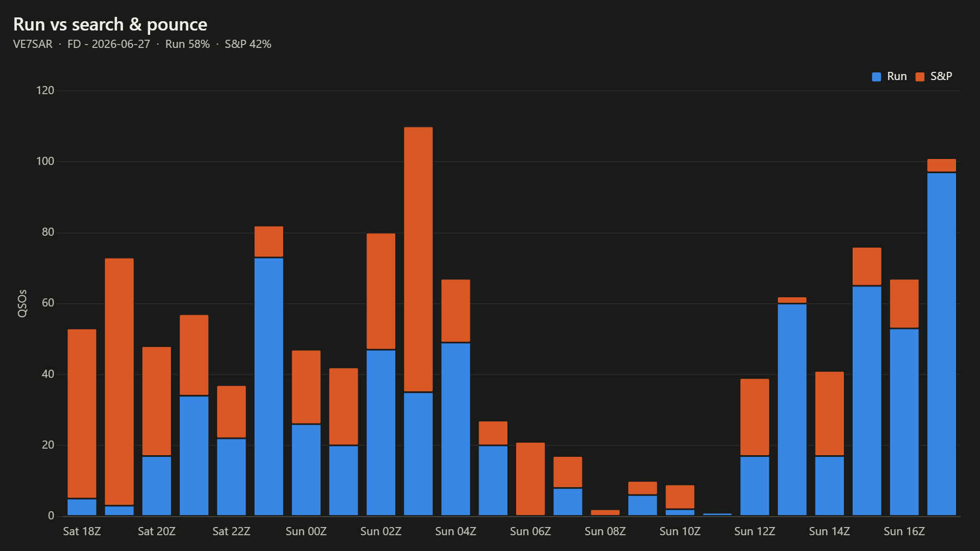Click the orange S&P legend swatch
The width and height of the screenshot is (980, 551).
coord(920,77)
